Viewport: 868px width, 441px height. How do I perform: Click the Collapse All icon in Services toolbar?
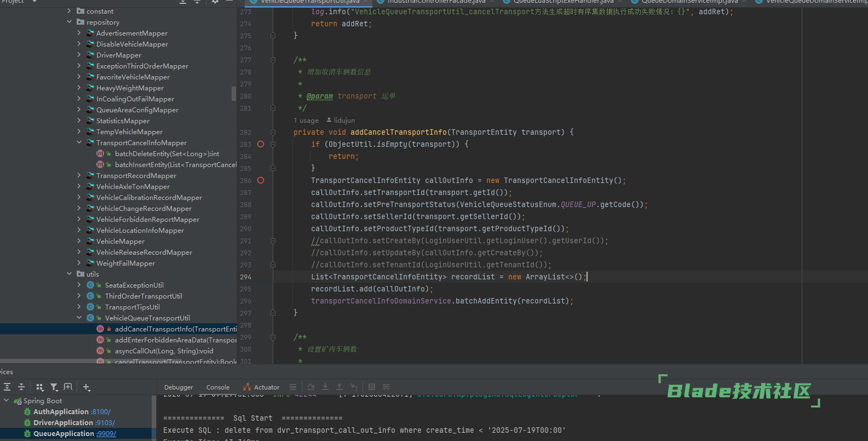click(x=21, y=387)
